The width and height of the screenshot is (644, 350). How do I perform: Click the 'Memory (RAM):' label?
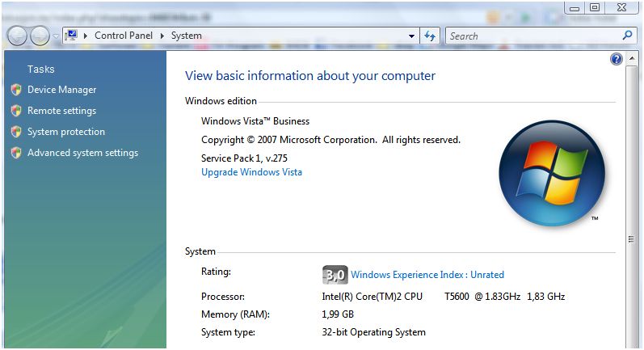(235, 314)
